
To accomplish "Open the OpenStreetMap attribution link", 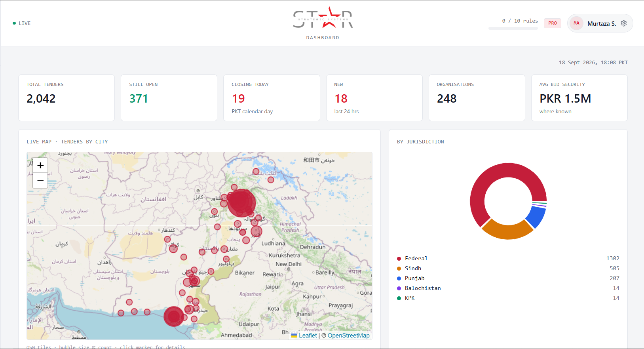I will click(348, 336).
